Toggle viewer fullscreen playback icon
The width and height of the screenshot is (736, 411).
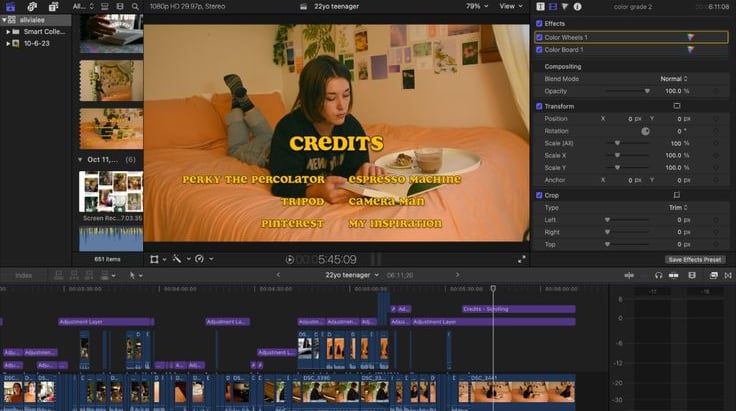[x=521, y=259]
